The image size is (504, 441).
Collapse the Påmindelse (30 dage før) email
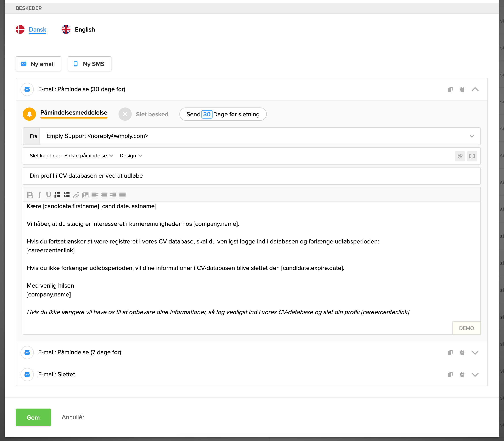pos(475,89)
